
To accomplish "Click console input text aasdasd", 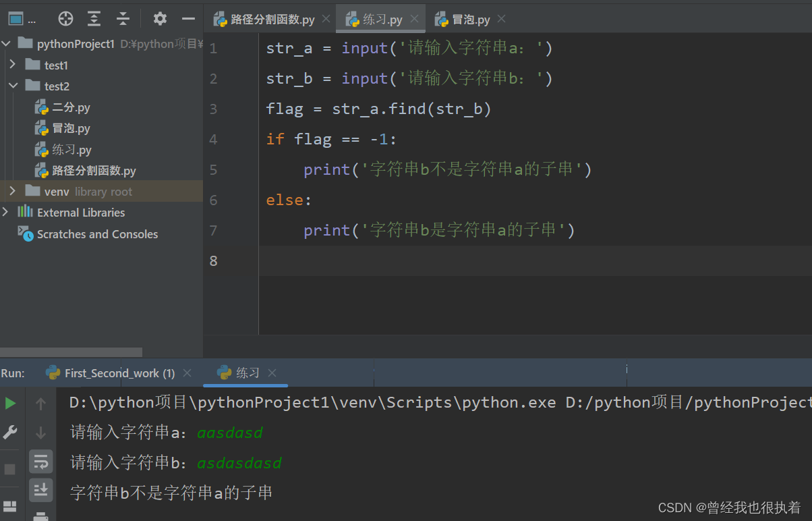I will (230, 433).
